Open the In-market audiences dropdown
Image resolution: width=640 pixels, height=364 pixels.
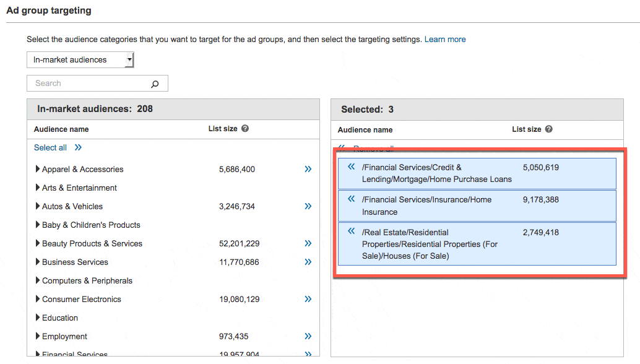80,60
